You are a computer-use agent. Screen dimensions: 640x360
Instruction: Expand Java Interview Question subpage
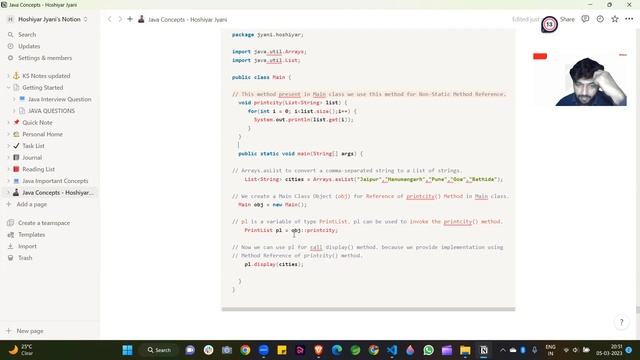pyautogui.click(x=14, y=99)
